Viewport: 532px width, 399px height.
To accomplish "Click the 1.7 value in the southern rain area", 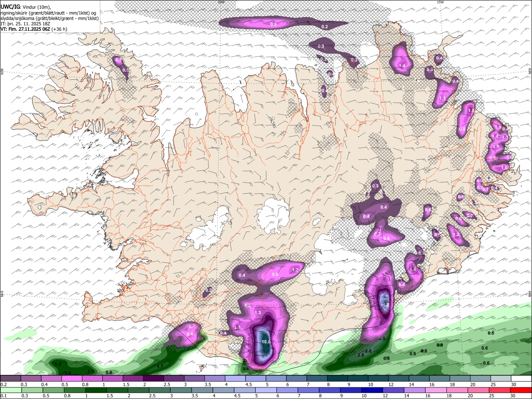I will click(x=160, y=367).
